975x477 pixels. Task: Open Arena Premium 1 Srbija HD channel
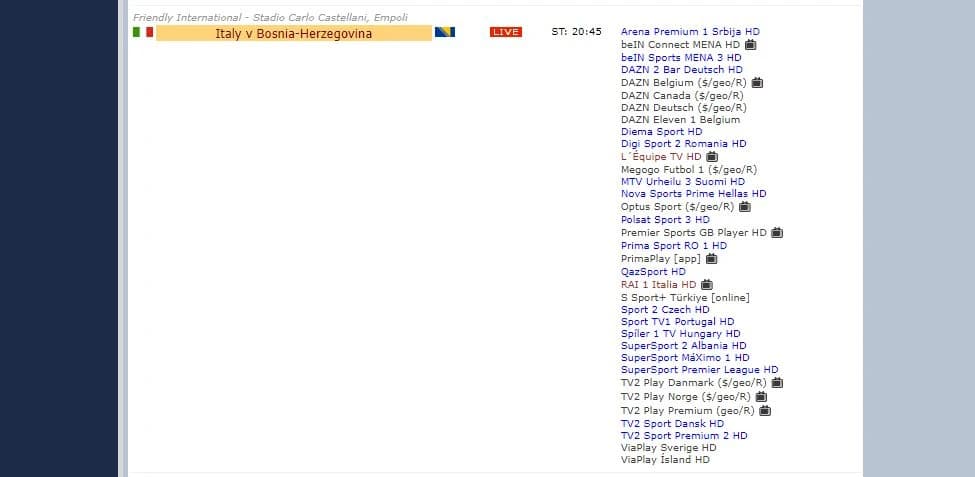[x=690, y=32]
